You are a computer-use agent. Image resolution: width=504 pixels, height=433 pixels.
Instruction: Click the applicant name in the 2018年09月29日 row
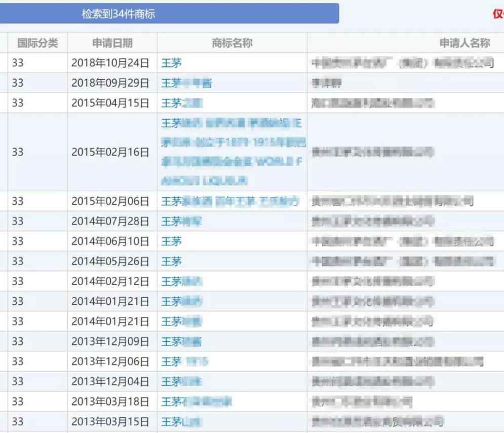(326, 83)
